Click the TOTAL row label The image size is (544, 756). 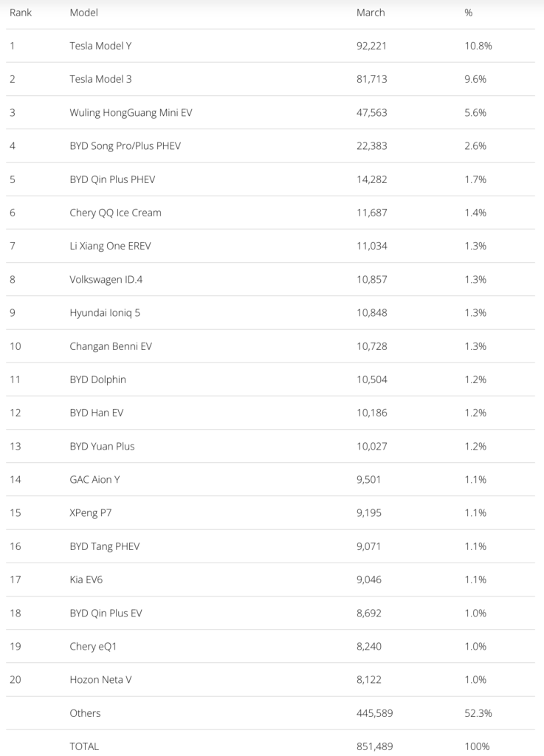pos(84,746)
